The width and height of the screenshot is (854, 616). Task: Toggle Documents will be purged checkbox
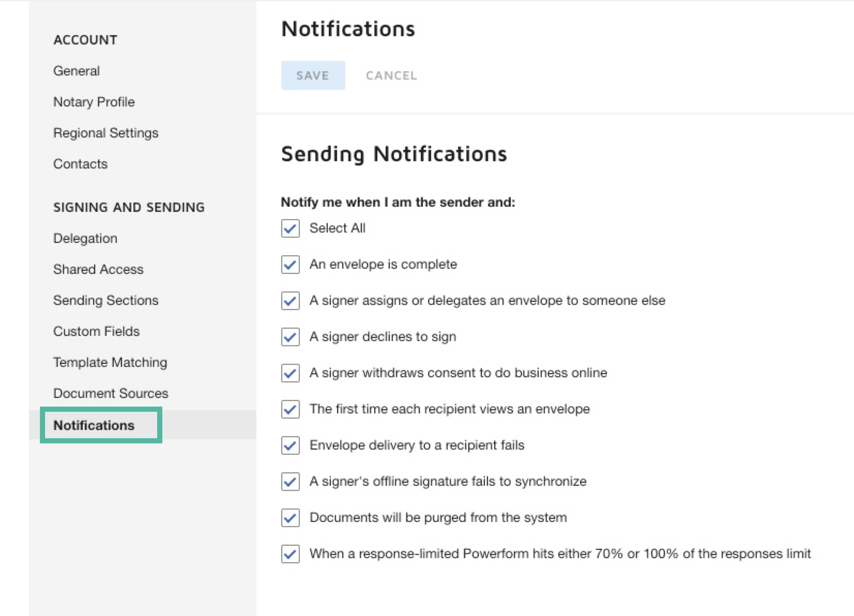tap(291, 518)
